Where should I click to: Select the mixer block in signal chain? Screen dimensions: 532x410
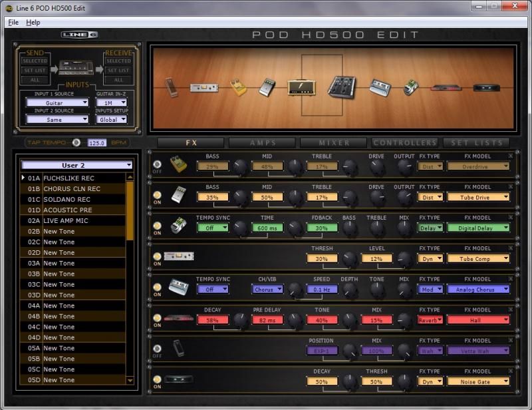342,87
